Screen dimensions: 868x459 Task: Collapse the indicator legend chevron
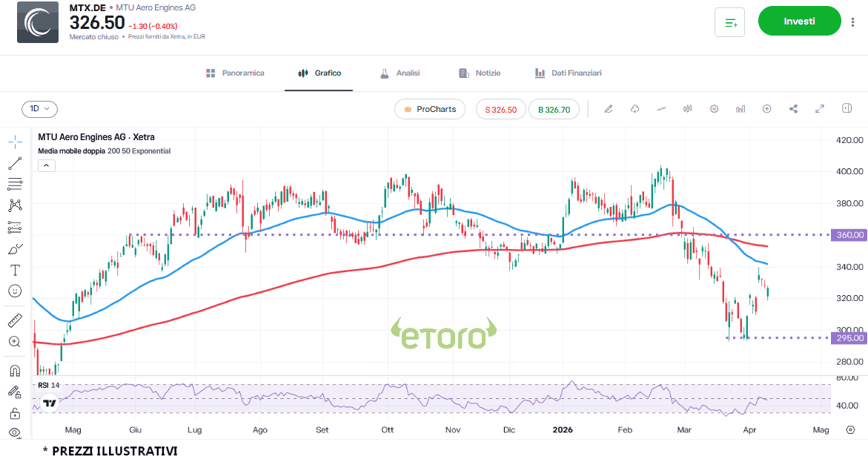[46, 165]
